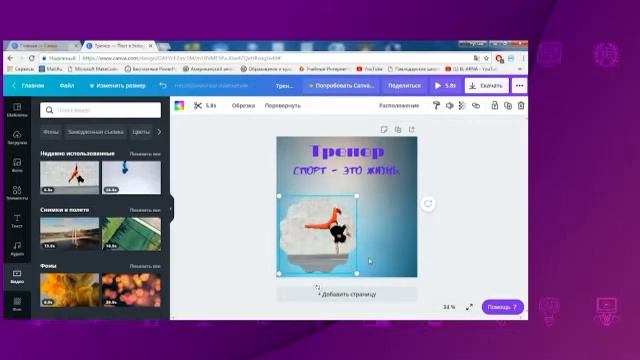The height and width of the screenshot is (360, 640).
Task: Click the Help button
Action: click(502, 307)
